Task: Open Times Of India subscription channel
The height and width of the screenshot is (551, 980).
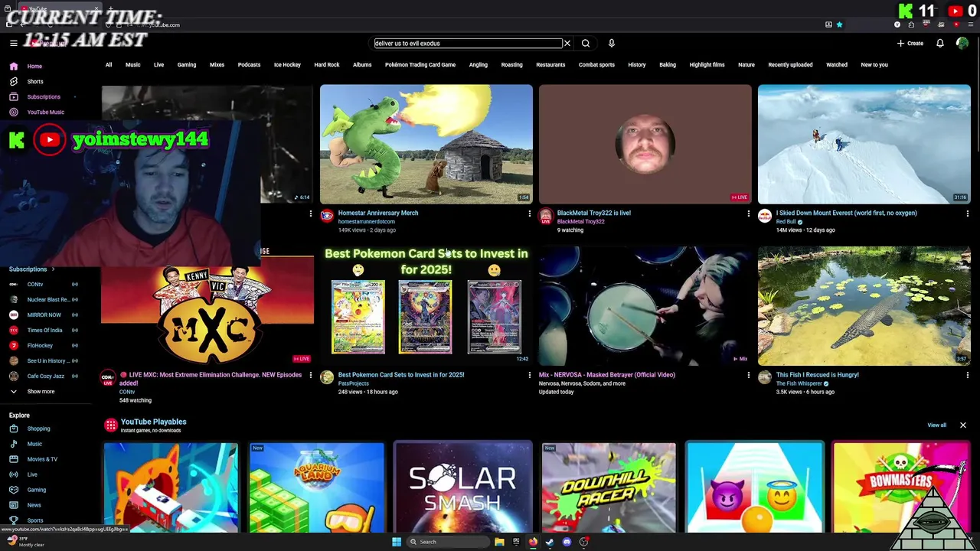Action: tap(44, 331)
